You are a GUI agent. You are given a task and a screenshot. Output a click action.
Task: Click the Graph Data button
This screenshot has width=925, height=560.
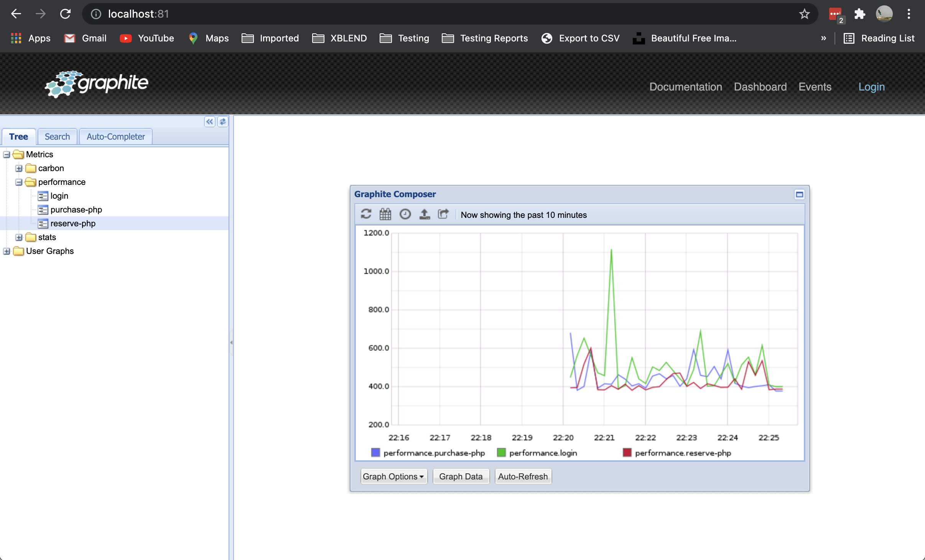click(x=461, y=476)
